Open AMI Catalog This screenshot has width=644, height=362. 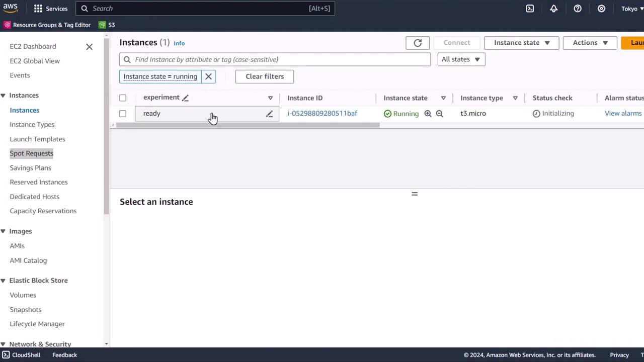click(x=28, y=260)
